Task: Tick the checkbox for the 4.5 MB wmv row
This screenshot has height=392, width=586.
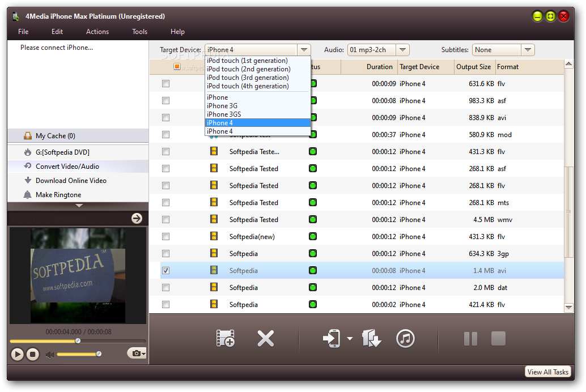Action: (165, 219)
